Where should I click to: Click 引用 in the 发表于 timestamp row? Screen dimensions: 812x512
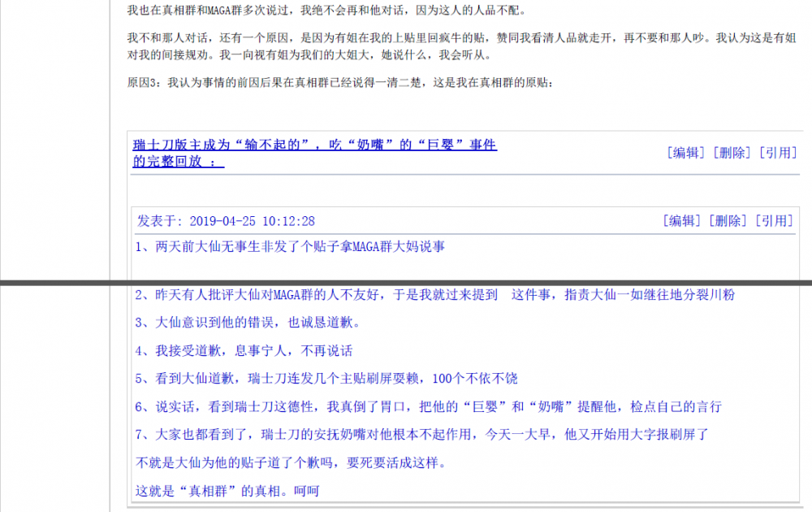[773, 221]
